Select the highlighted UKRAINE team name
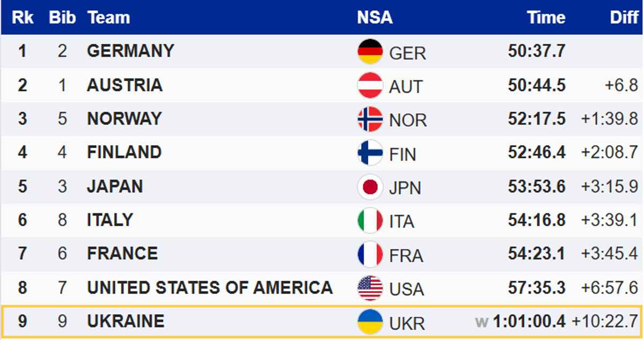 click(126, 321)
